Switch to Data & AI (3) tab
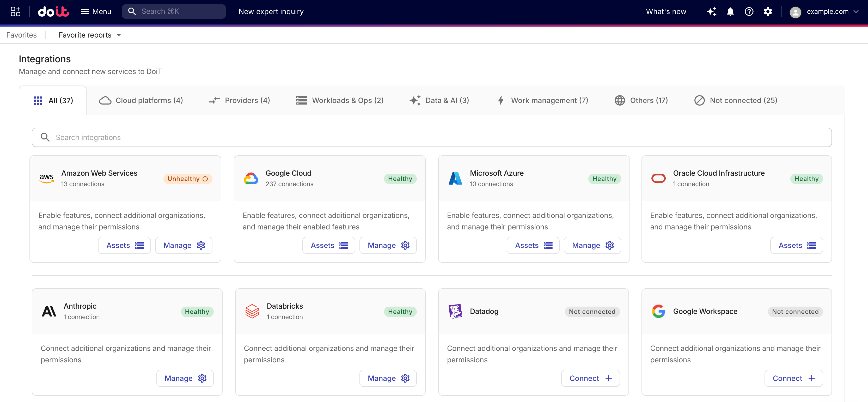868x402 pixels. click(x=439, y=100)
